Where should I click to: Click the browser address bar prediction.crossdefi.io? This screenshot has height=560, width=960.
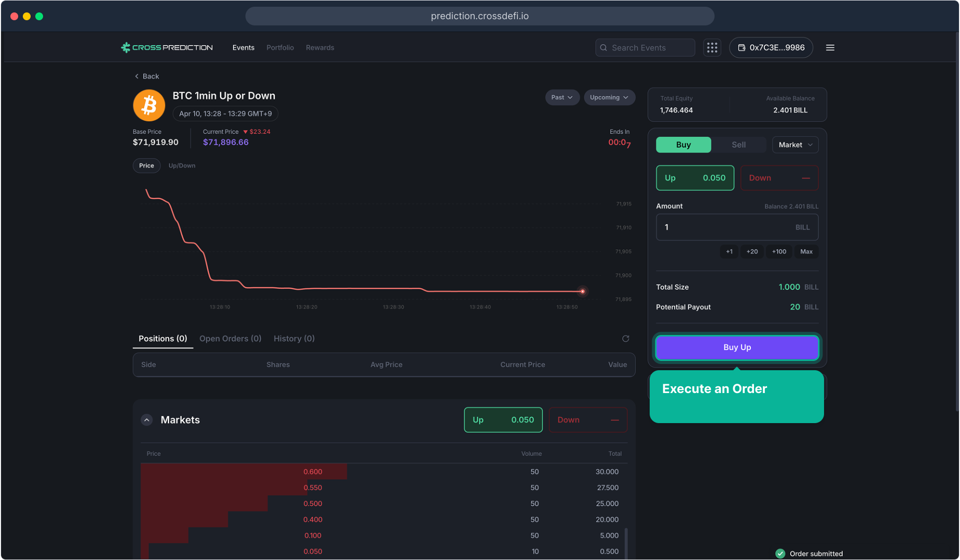pyautogui.click(x=479, y=16)
